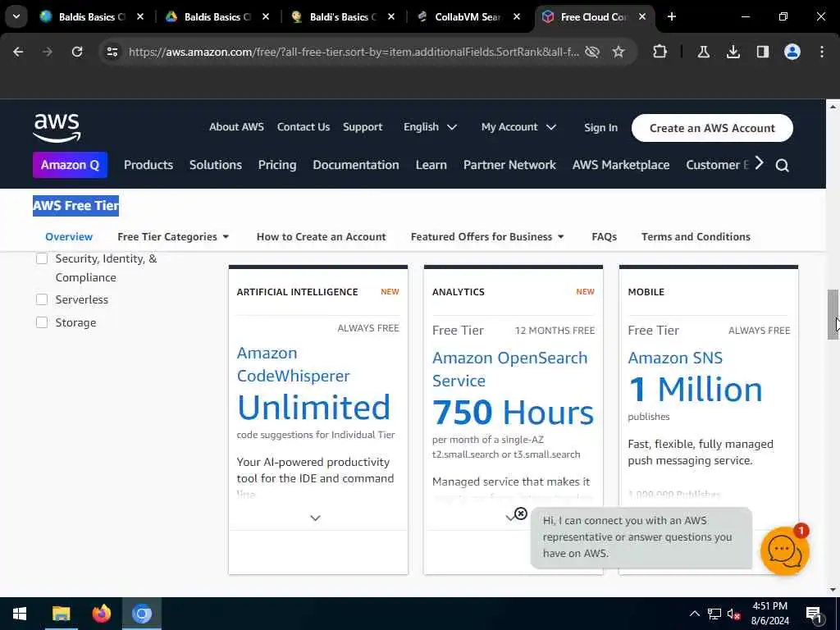Switch to the third Baldi's Basics tab
This screenshot has width=840, height=630.
[x=343, y=16]
